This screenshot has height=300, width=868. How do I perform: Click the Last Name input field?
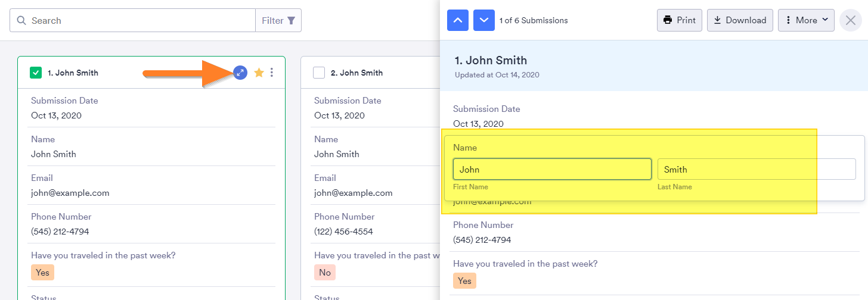[x=756, y=169]
